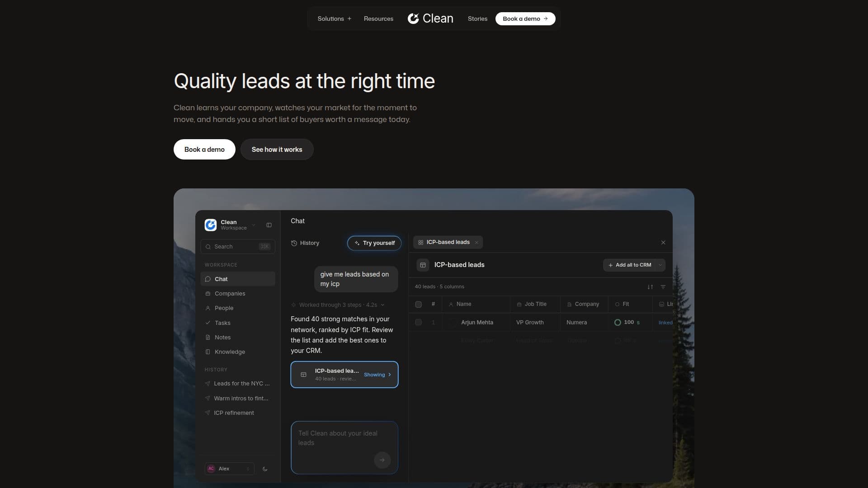
Task: Open Notes in the workspace sidebar
Action: [238, 338]
